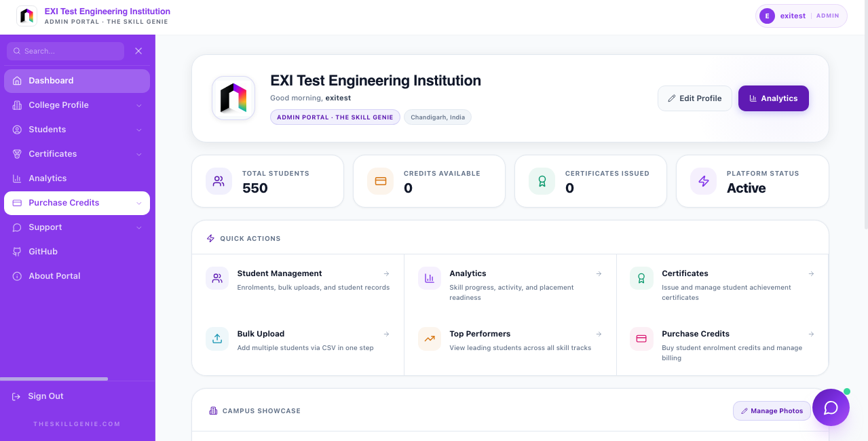868x441 pixels.
Task: Select Students in the sidebar
Action: 77,130
